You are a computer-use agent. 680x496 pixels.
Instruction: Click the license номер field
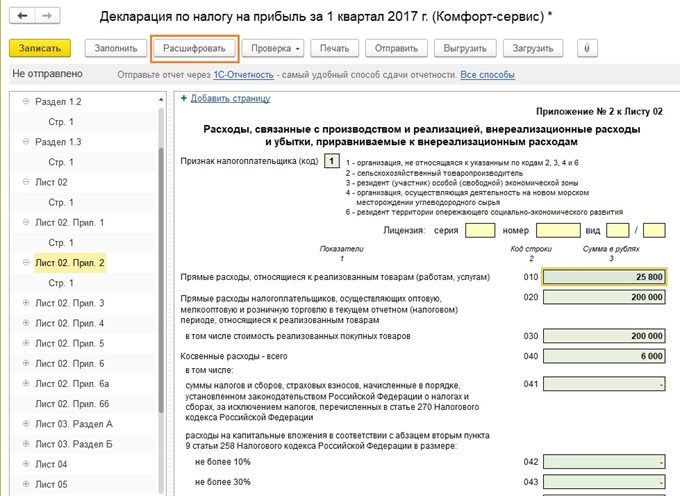(x=558, y=230)
